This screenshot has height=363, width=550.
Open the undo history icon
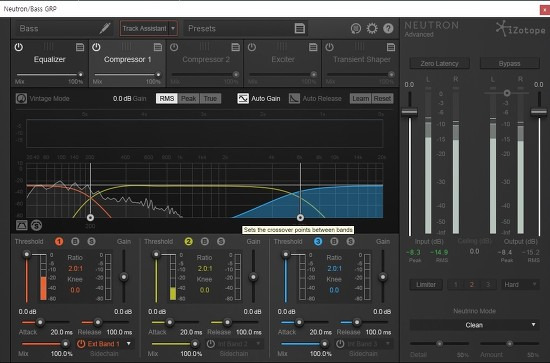(x=356, y=28)
